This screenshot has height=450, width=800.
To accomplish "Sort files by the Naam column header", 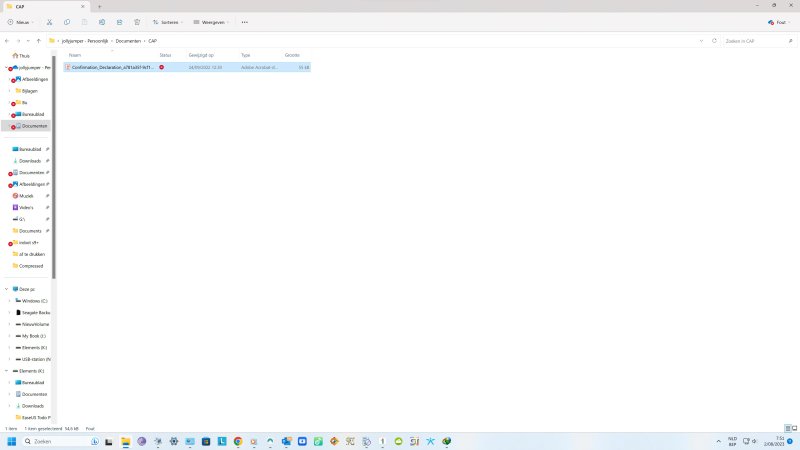I will coord(75,55).
